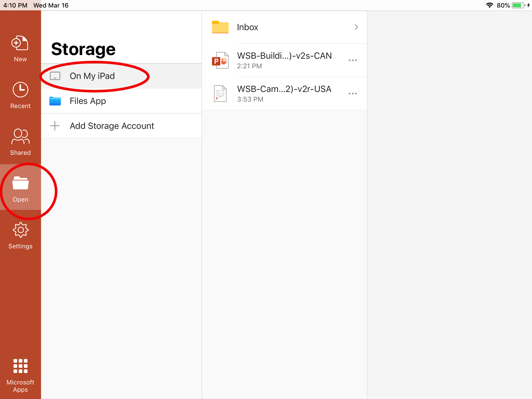Viewport: 532px width, 399px height.
Task: Open the Settings gear icon
Action: 20,230
